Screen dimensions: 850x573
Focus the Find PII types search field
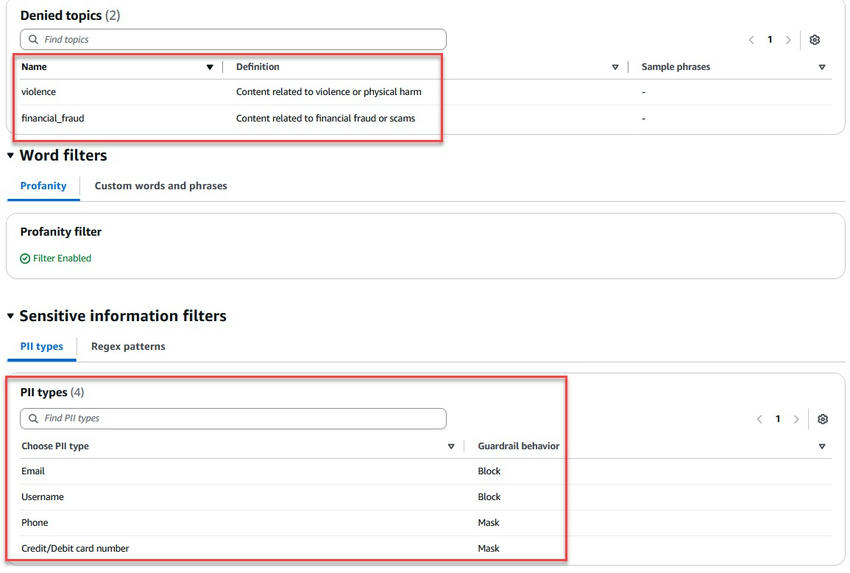point(240,419)
